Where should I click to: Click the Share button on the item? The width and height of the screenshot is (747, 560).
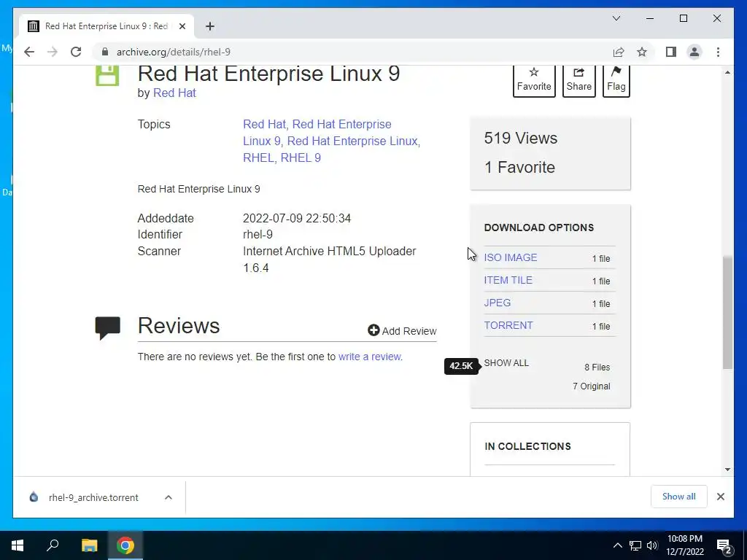[578, 80]
